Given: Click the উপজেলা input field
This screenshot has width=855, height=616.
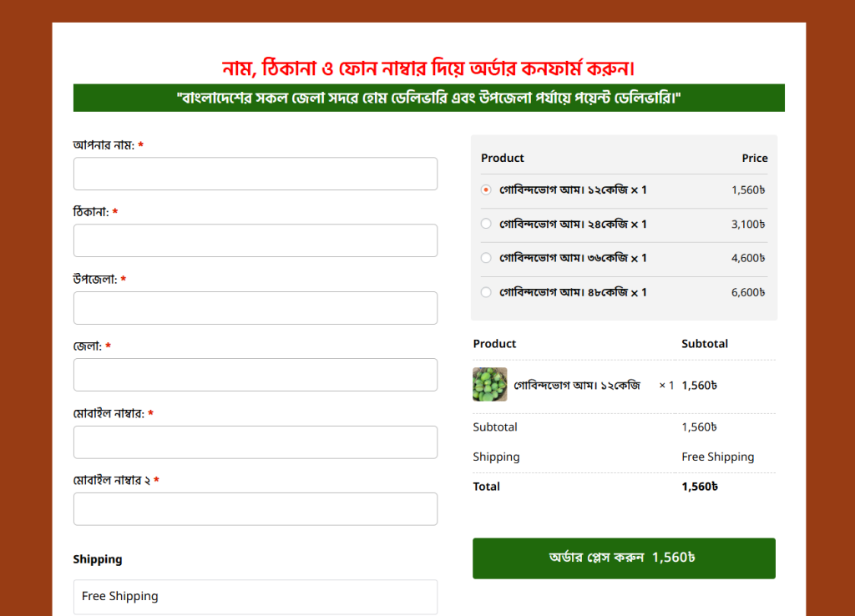Looking at the screenshot, I should tap(255, 308).
